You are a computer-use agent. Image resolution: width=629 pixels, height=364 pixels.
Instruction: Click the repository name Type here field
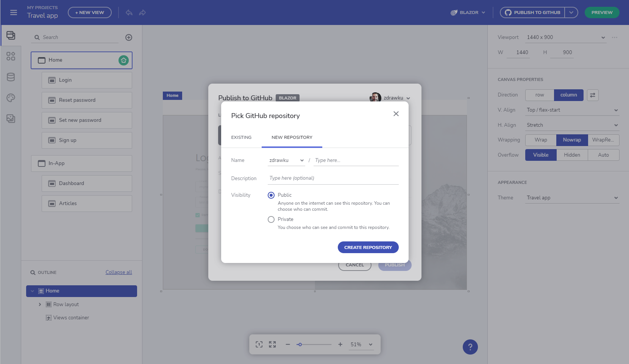tap(356, 160)
